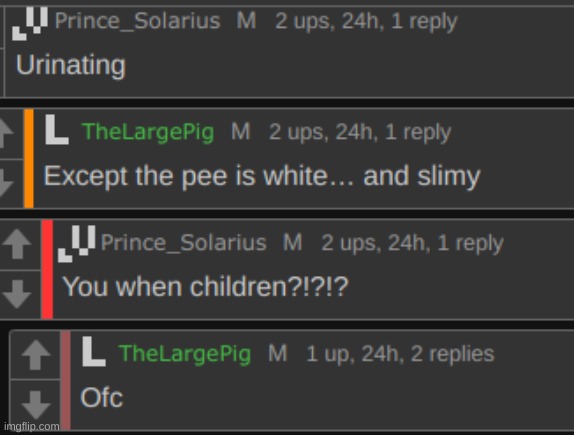Upvote the "You when children?!?!?" comment
574x435 pixels.
click(x=16, y=244)
